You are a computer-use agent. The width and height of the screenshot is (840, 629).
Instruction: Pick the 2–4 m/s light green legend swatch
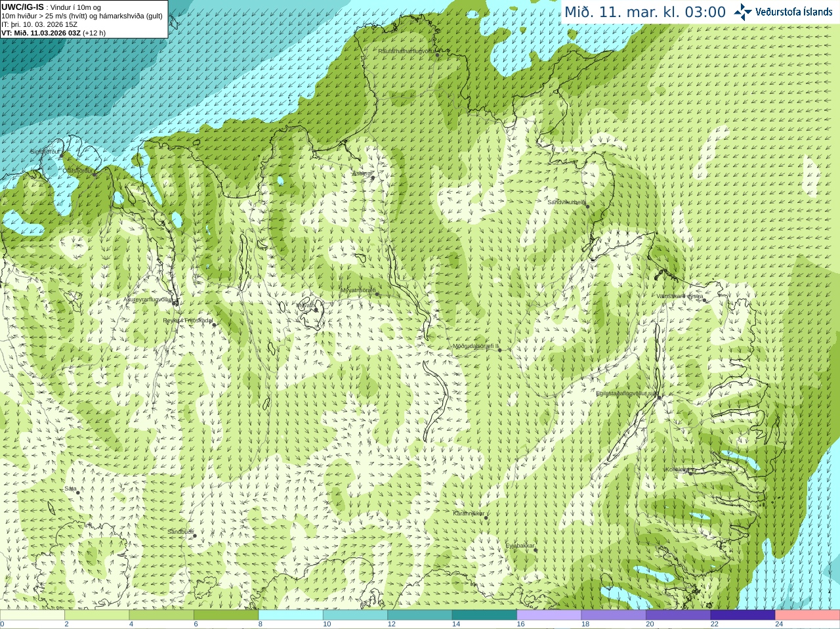click(96, 615)
